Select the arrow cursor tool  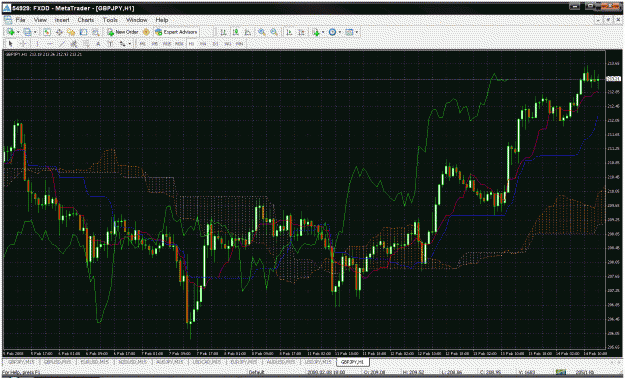(x=10, y=44)
